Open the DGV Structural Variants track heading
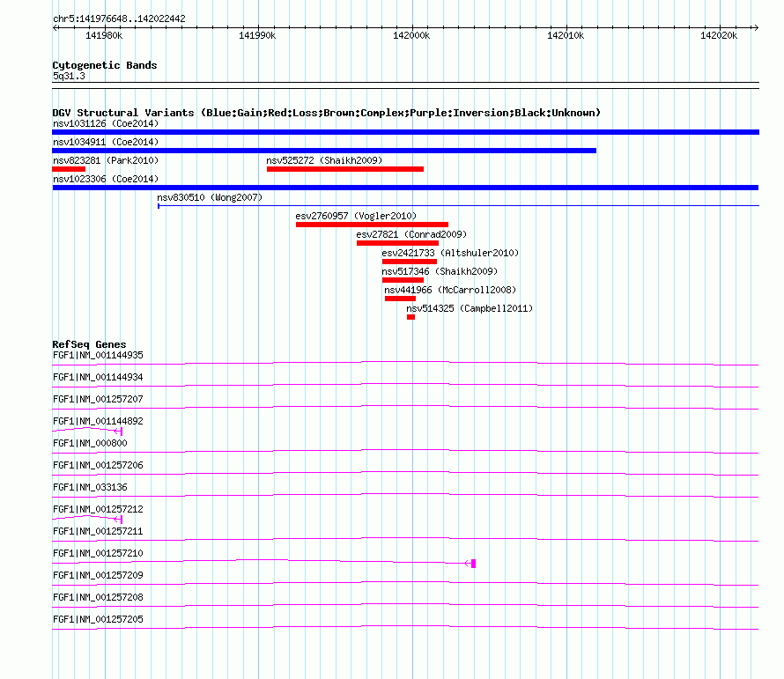 [326, 113]
